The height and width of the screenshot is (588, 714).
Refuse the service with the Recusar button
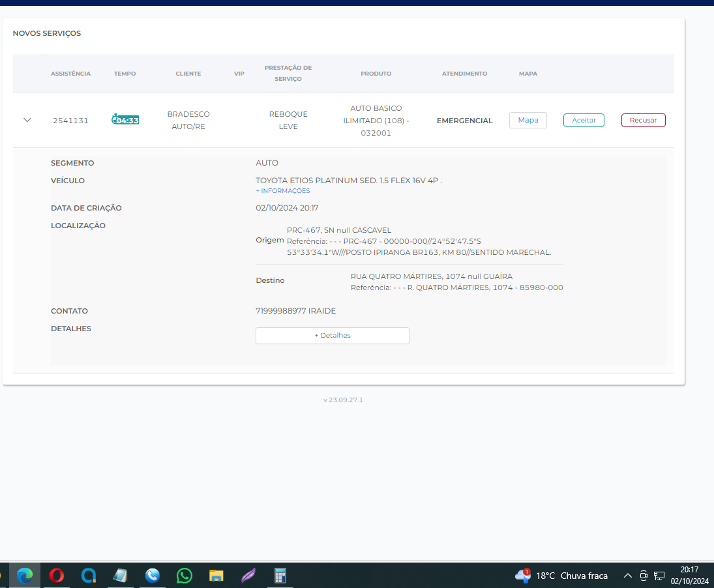(x=643, y=120)
